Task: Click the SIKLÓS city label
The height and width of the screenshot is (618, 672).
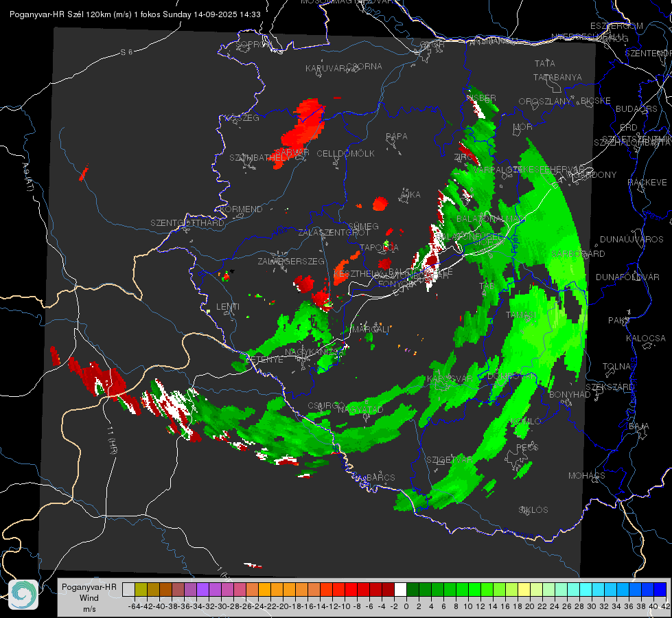Action: (x=533, y=510)
